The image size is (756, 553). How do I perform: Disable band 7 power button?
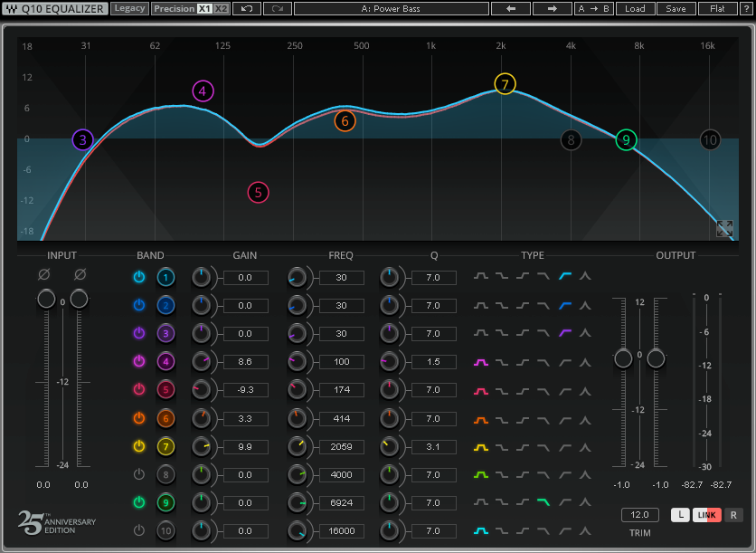point(139,446)
